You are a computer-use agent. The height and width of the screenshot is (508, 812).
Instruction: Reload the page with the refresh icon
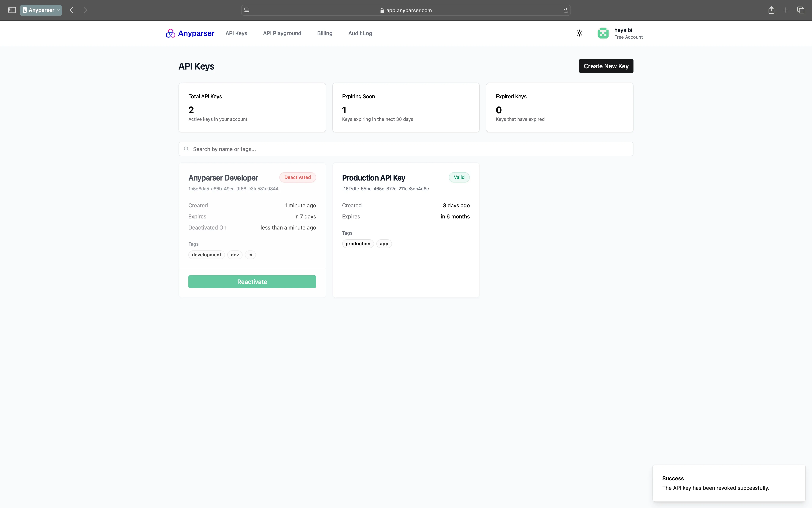coord(566,10)
